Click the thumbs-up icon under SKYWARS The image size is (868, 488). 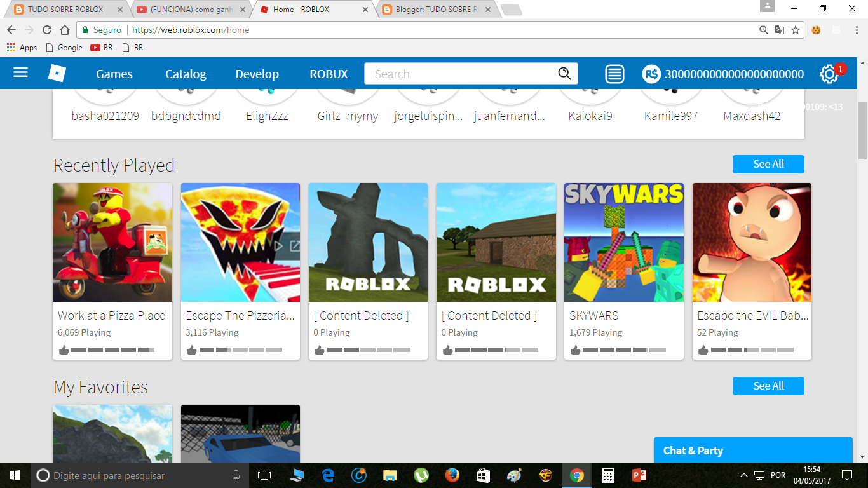pyautogui.click(x=575, y=350)
